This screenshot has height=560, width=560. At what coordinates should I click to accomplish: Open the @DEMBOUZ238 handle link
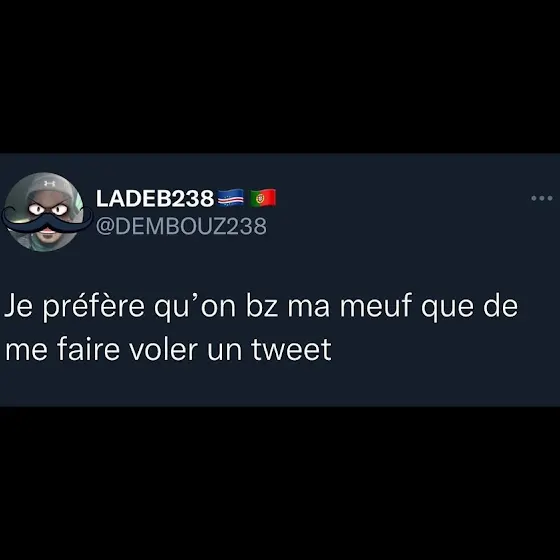181,226
